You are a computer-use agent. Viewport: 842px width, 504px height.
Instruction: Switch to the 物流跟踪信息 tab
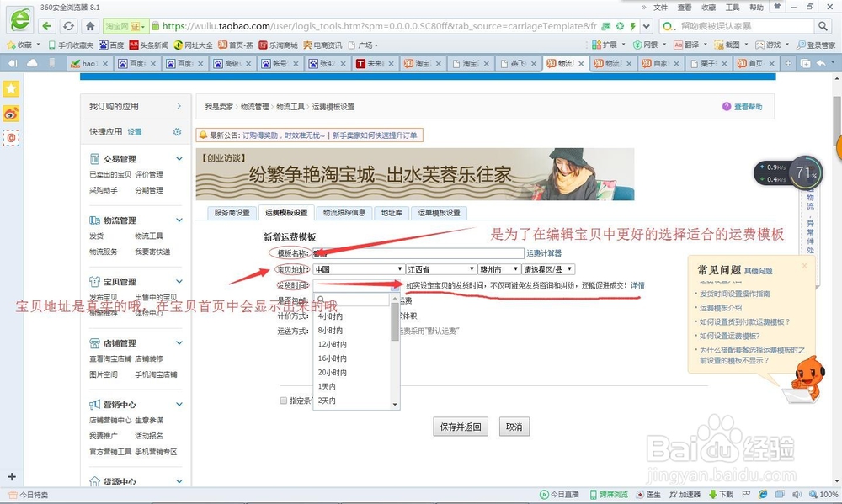(344, 213)
